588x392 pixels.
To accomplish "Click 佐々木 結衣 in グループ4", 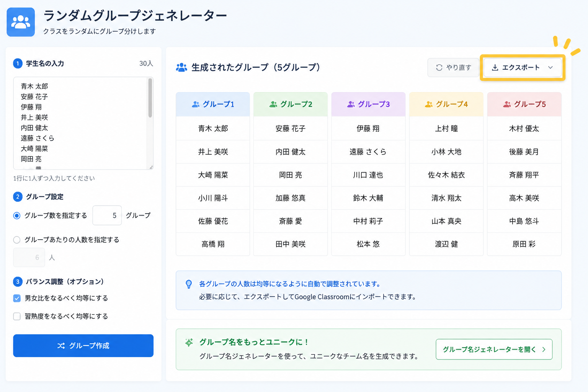I will tap(446, 175).
